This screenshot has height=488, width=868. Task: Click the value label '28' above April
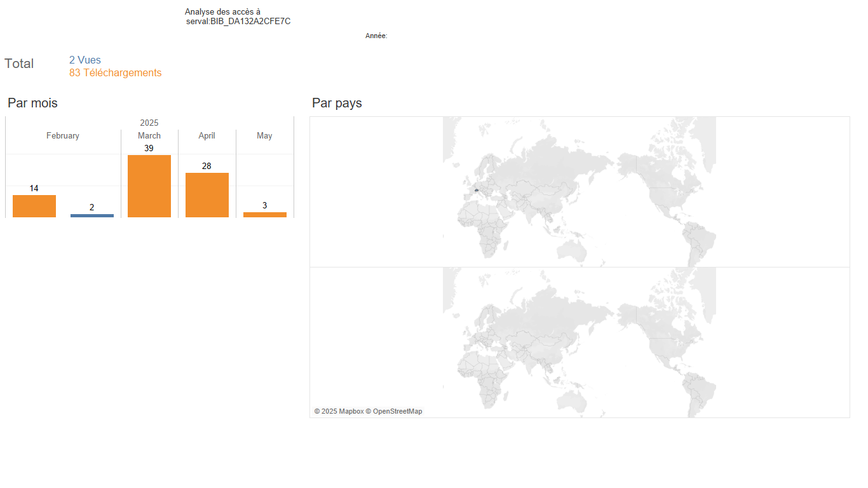point(207,166)
